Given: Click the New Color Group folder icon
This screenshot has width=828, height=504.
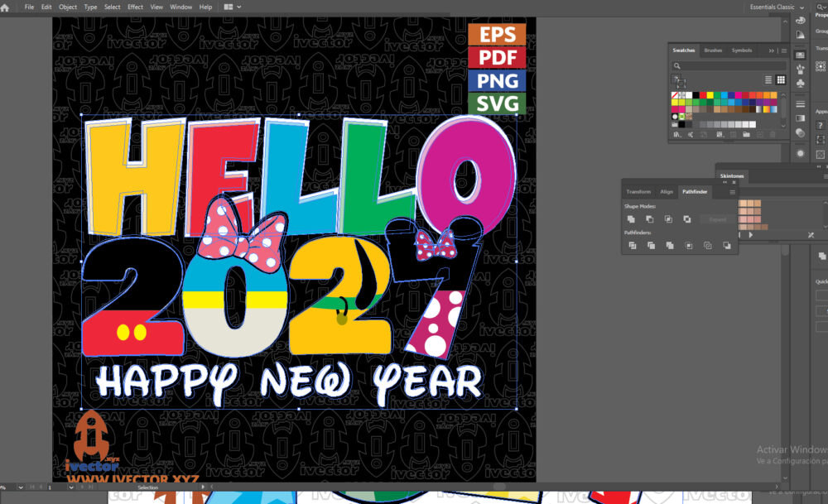Looking at the screenshot, I should tap(746, 135).
